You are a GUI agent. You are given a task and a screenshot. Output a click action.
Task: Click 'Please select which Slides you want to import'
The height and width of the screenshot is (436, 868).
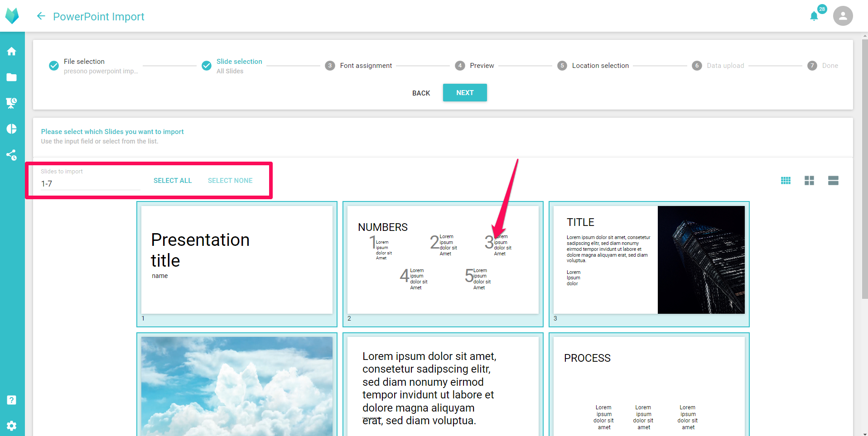pyautogui.click(x=112, y=132)
